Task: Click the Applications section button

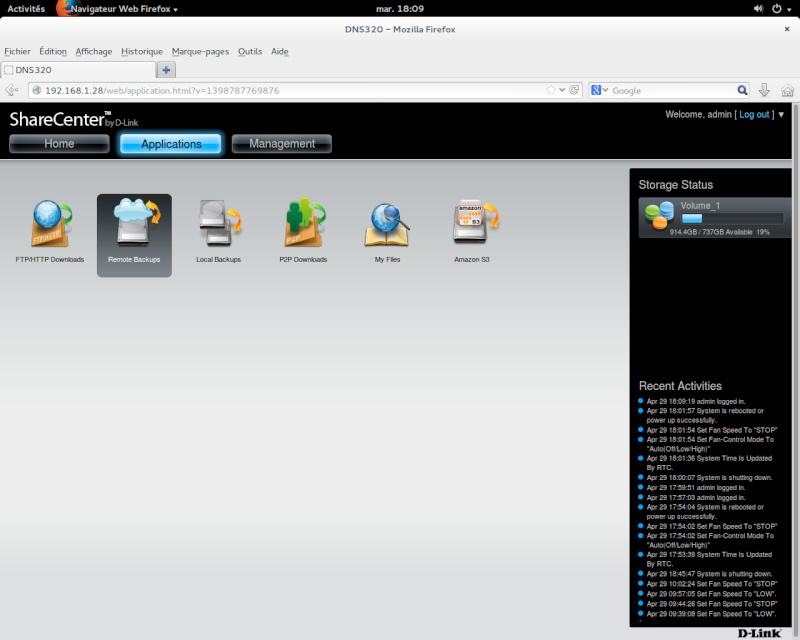Action: [171, 144]
